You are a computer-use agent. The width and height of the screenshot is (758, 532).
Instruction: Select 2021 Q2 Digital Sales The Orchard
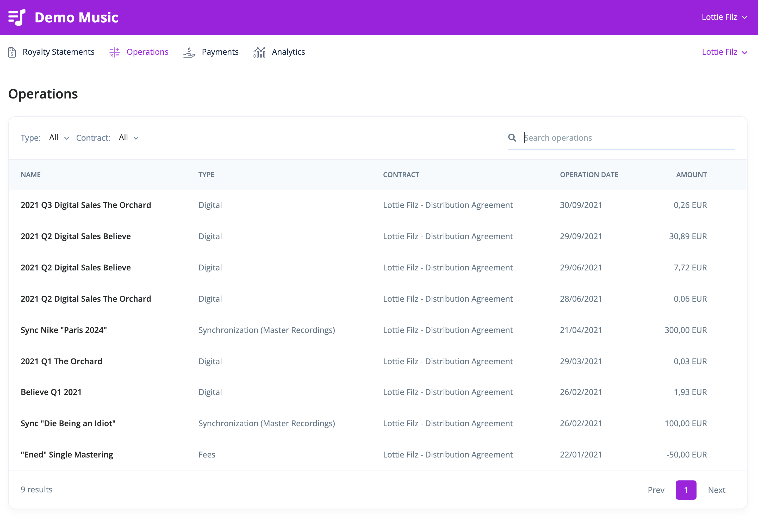click(x=378, y=299)
